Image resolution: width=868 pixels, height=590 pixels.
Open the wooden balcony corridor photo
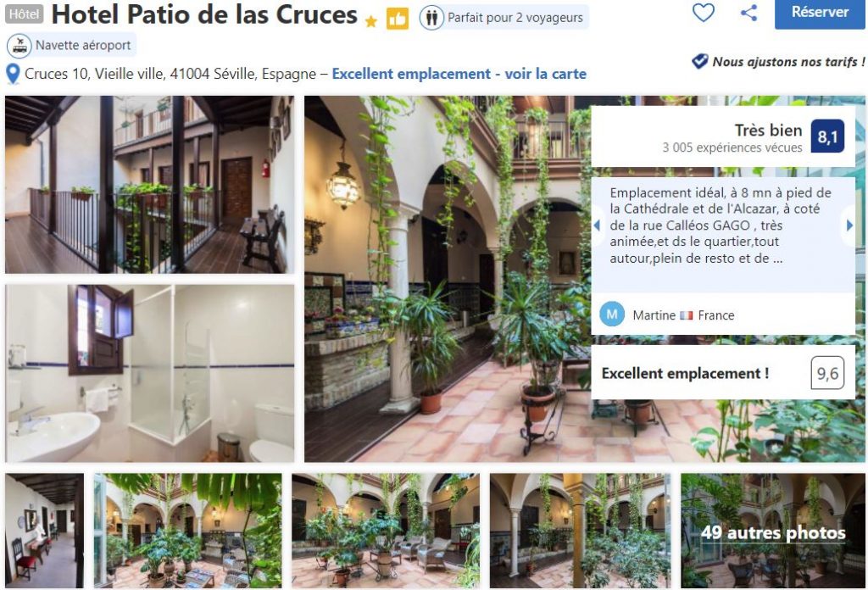[x=150, y=184]
